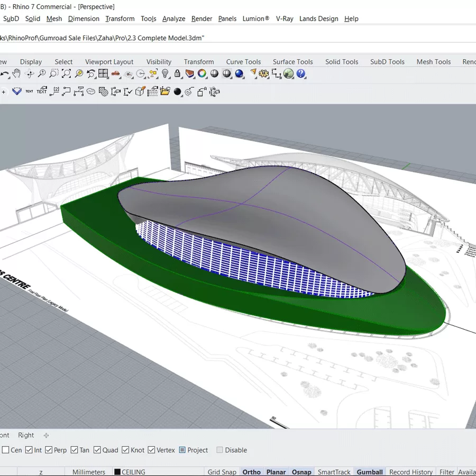Switch to the four viewports layout icon

click(x=103, y=74)
